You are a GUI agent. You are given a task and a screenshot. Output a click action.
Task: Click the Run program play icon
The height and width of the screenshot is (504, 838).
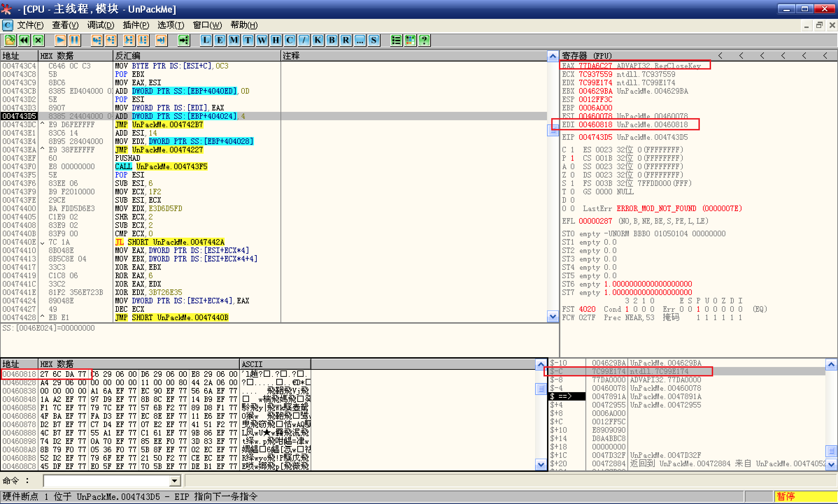coord(60,40)
